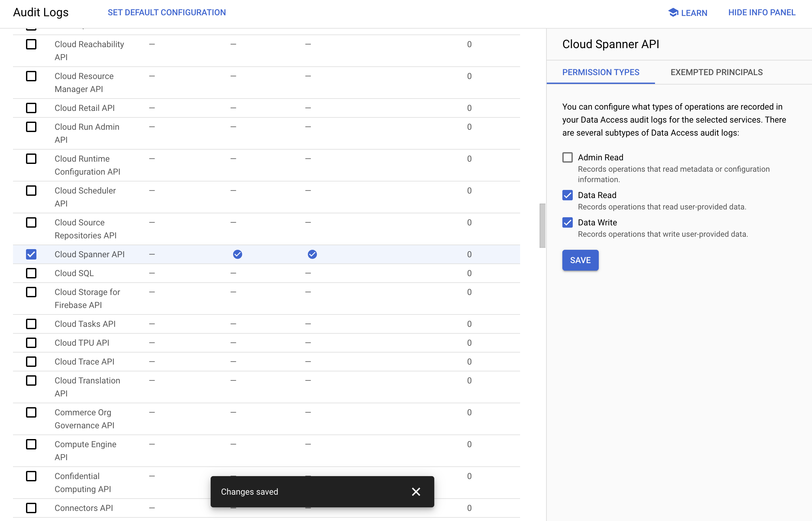Dismiss the Changes saved notification
812x521 pixels.
(416, 491)
